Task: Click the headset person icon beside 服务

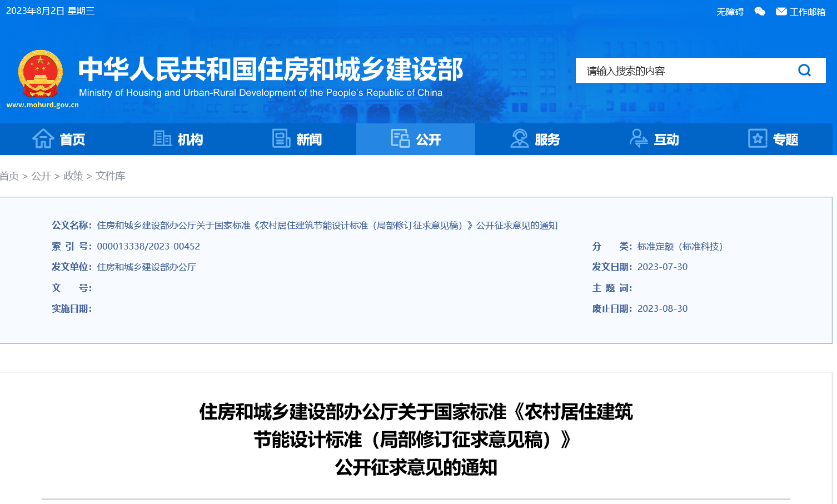Action: pos(520,139)
